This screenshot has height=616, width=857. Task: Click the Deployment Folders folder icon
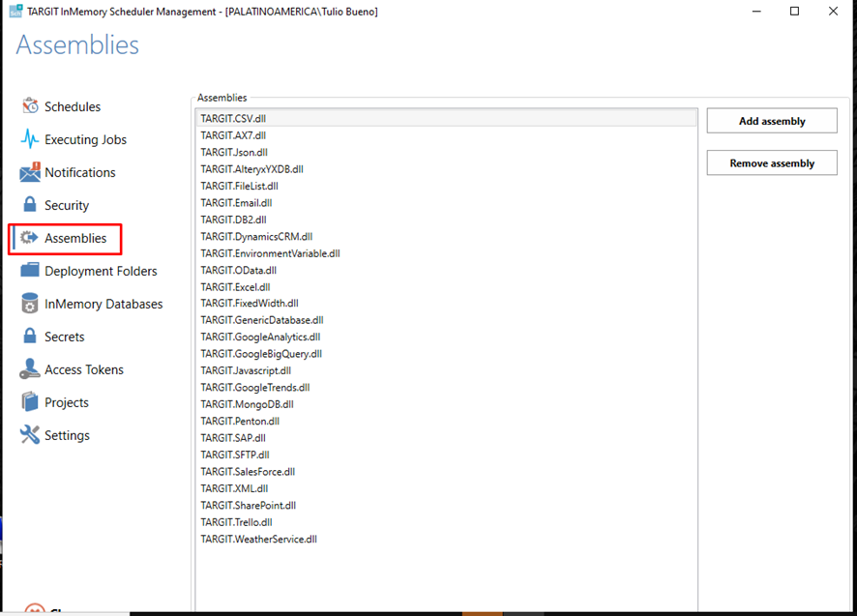pyautogui.click(x=30, y=270)
